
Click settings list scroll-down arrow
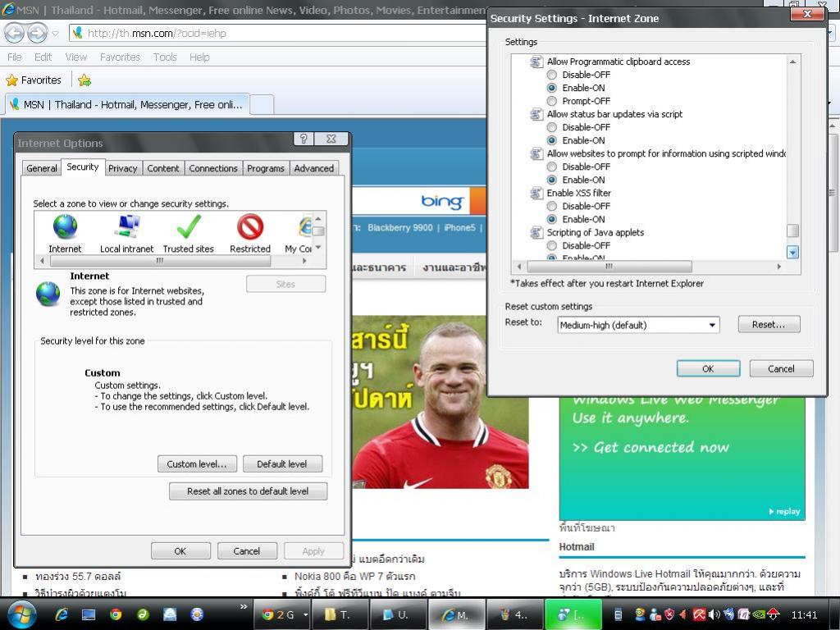point(792,253)
